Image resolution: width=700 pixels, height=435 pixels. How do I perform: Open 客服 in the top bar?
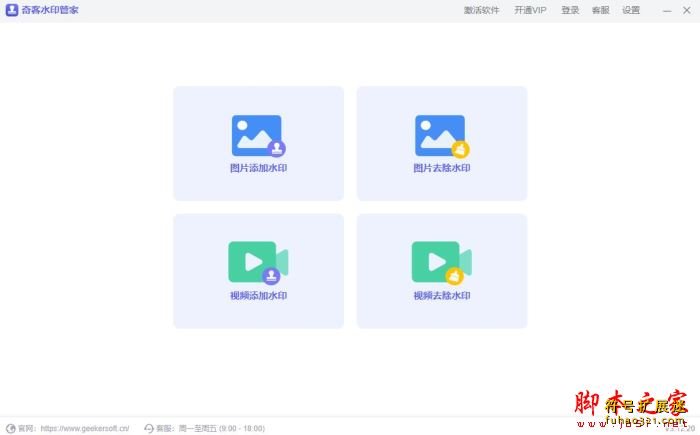[600, 10]
